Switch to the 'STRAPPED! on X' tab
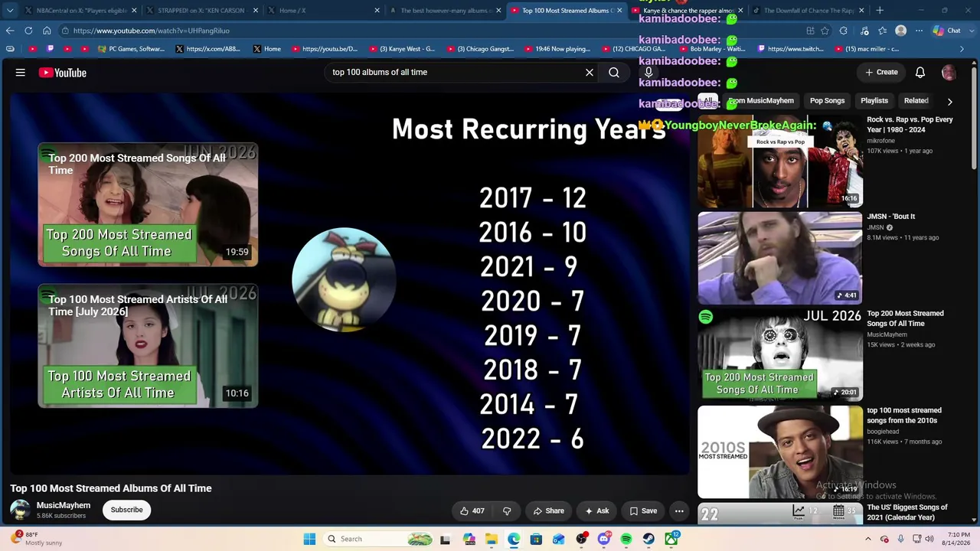 coord(202,11)
